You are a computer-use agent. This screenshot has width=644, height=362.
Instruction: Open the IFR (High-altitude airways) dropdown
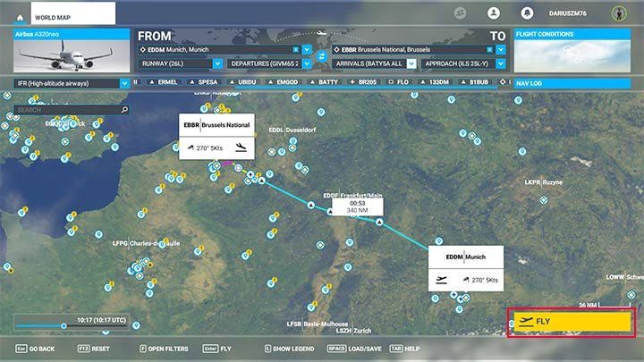[x=125, y=83]
